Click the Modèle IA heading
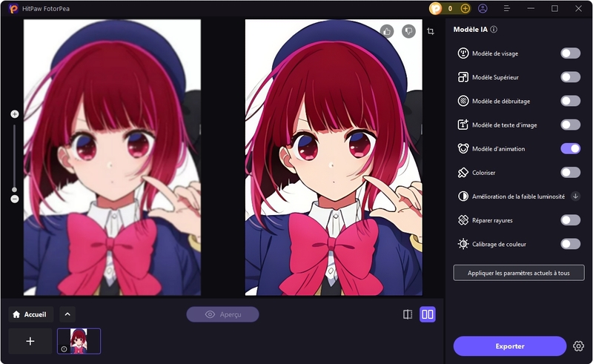The width and height of the screenshot is (593, 364). click(x=470, y=30)
